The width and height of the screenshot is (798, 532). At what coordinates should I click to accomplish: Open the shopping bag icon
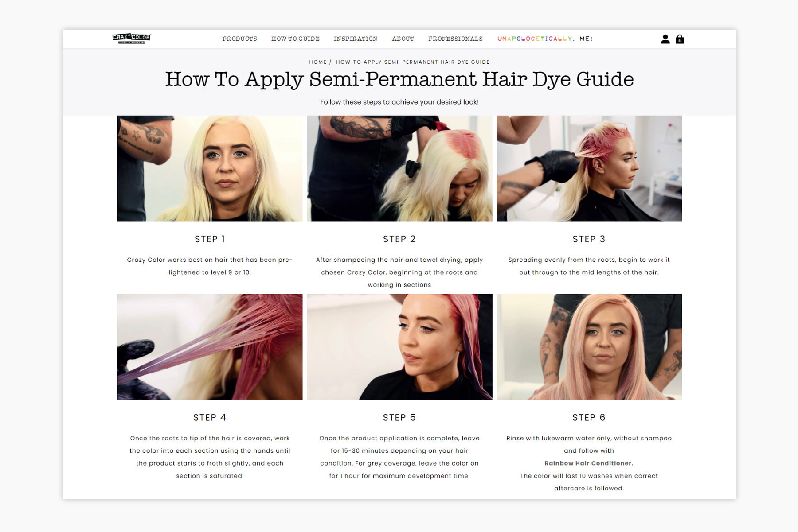(x=680, y=39)
